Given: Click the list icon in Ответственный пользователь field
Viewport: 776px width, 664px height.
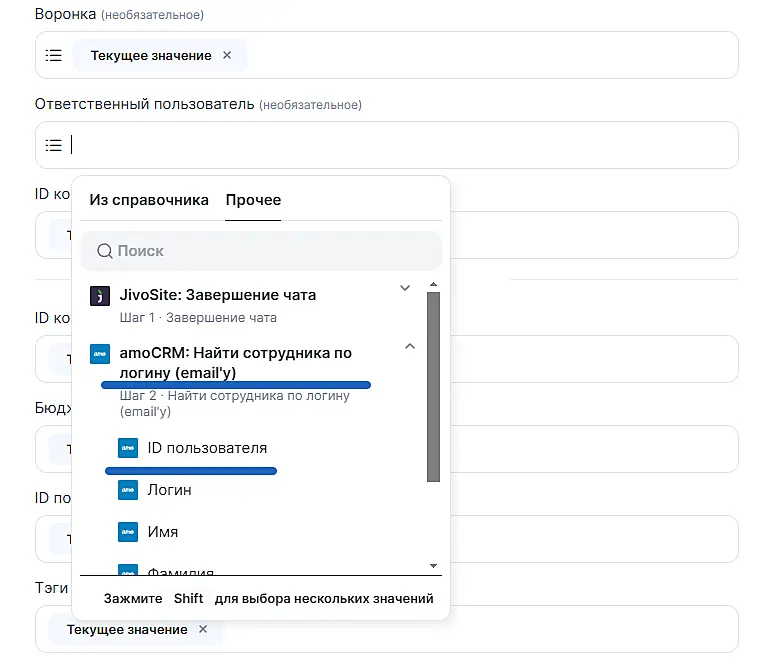Looking at the screenshot, I should click(54, 146).
